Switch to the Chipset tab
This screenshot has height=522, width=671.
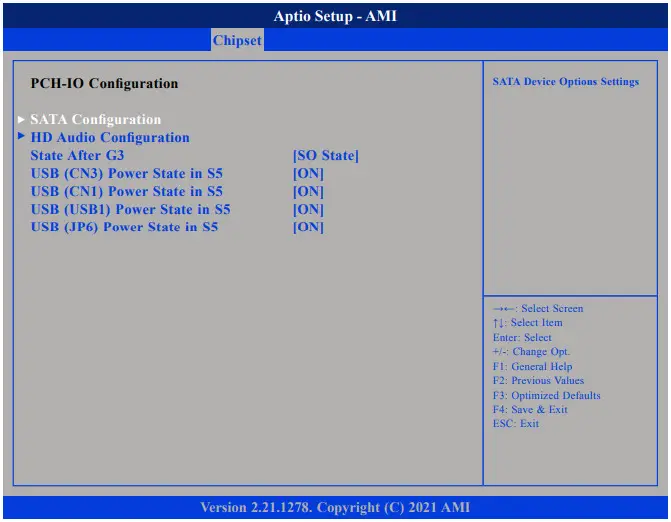click(237, 40)
